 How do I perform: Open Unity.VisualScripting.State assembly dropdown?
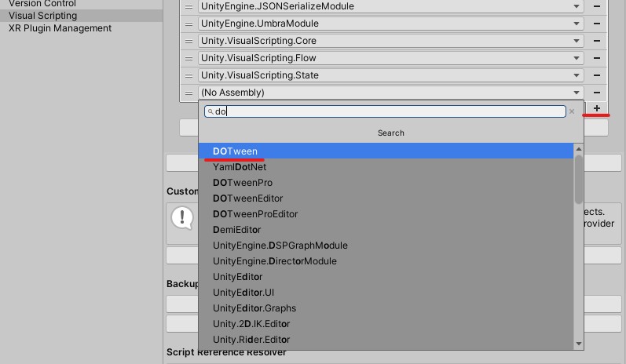click(x=391, y=75)
